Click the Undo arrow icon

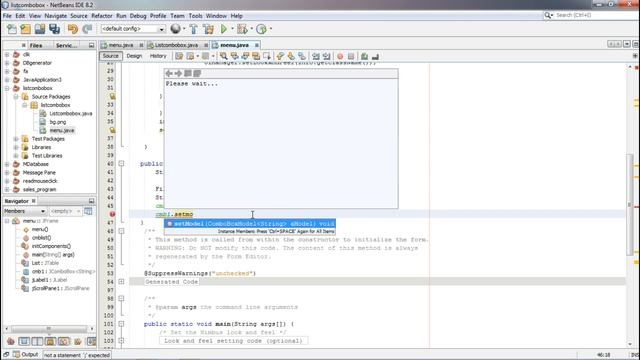tap(73, 29)
